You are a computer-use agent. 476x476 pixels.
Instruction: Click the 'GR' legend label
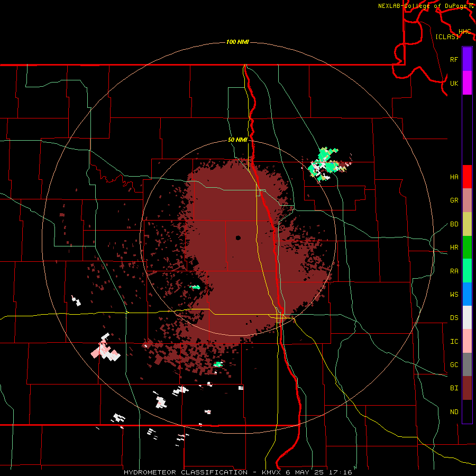tap(454, 200)
